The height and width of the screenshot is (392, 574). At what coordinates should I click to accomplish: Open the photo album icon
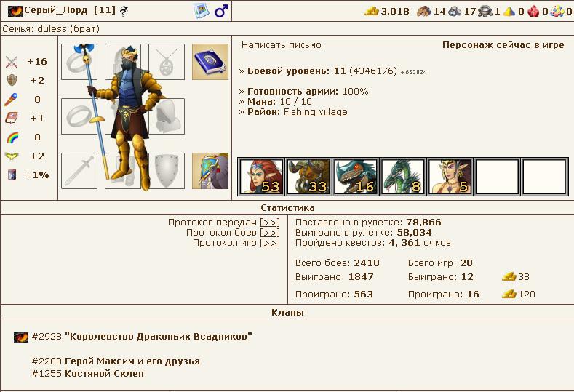point(202,11)
